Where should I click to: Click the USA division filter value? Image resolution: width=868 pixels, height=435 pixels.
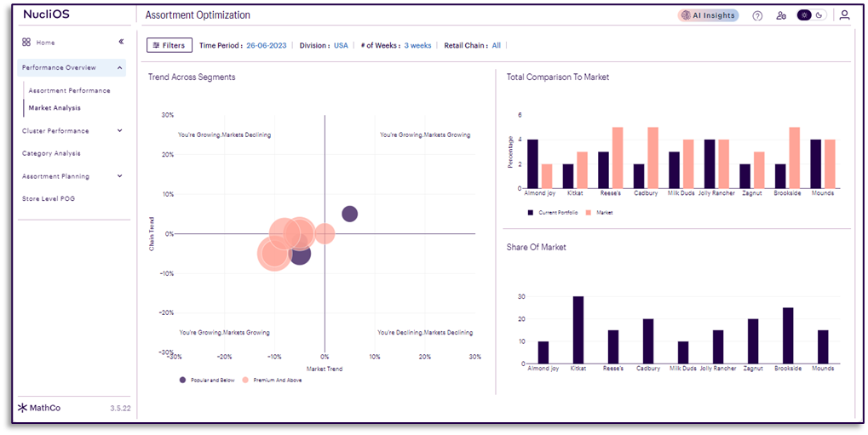pos(341,45)
